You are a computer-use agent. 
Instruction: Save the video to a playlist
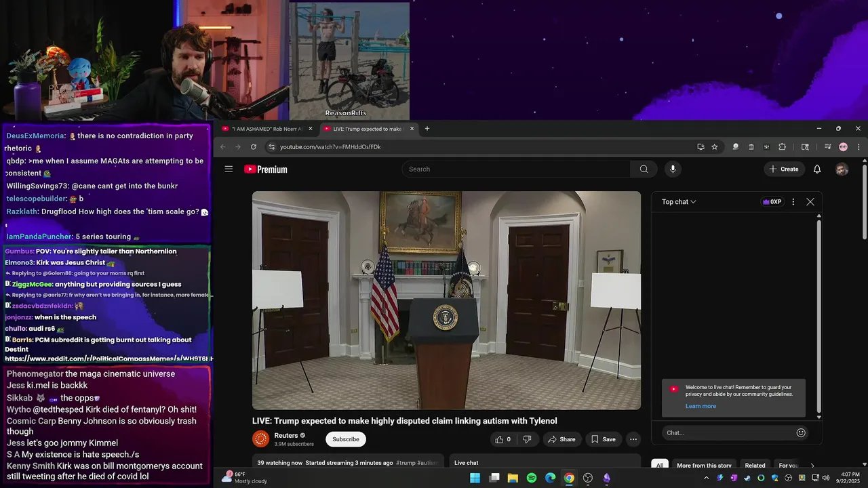click(604, 439)
